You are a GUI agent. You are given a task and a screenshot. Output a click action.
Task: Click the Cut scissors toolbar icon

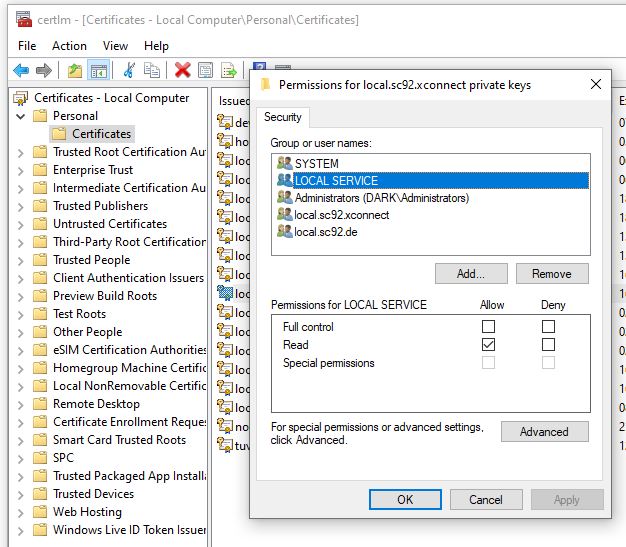click(129, 70)
